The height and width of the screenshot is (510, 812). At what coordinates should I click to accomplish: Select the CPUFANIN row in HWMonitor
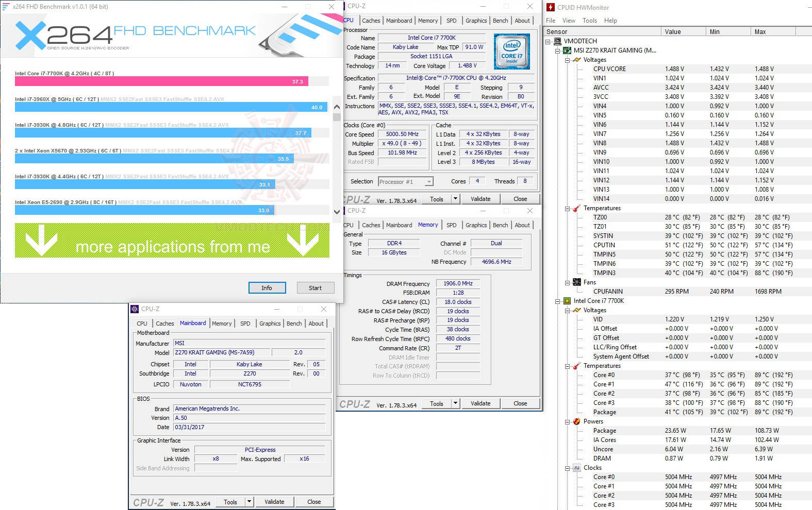point(678,292)
